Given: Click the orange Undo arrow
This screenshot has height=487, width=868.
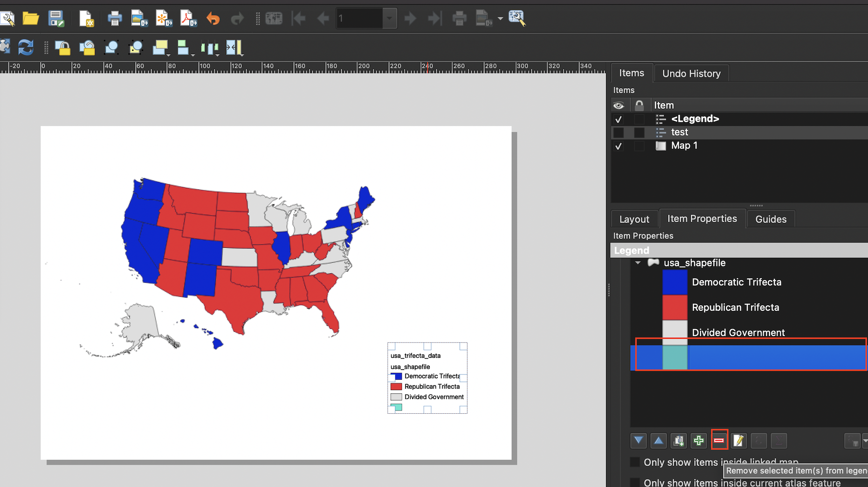Looking at the screenshot, I should (x=213, y=19).
